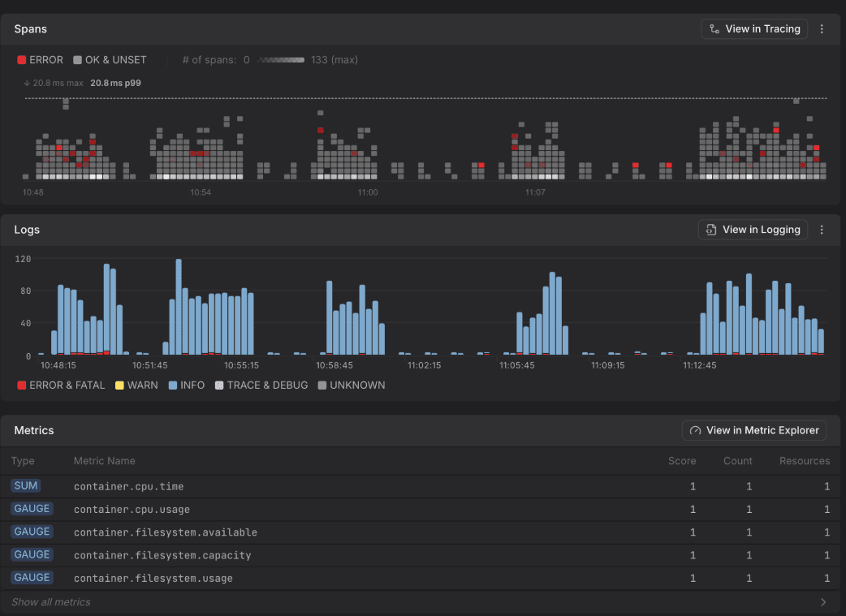
Task: Open Spans panel kebab menu
Action: coord(822,29)
